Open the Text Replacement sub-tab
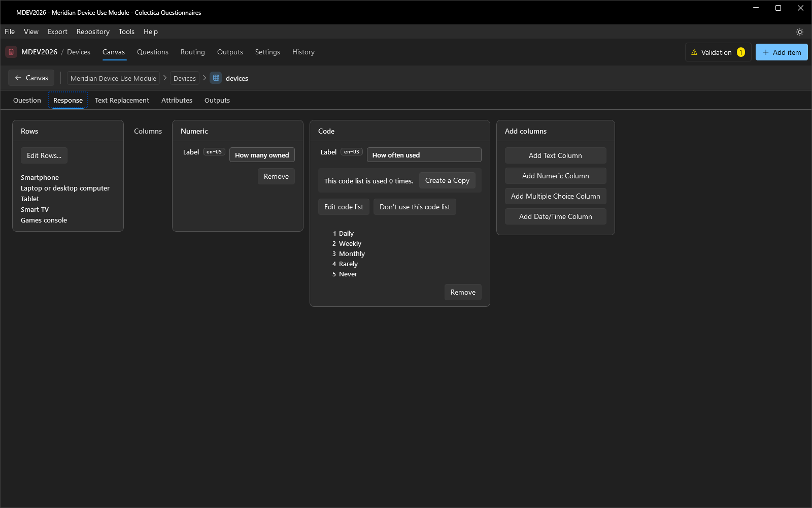 pyautogui.click(x=122, y=100)
